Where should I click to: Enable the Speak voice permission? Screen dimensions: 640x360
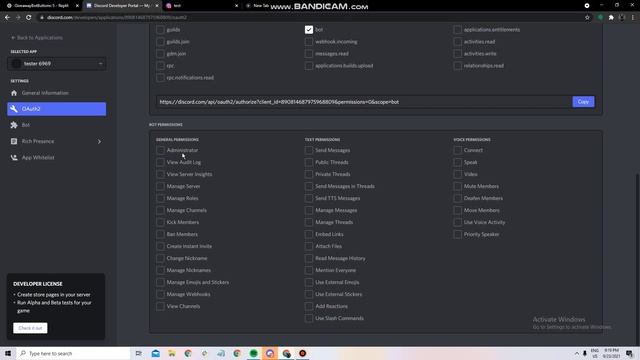pos(457,162)
